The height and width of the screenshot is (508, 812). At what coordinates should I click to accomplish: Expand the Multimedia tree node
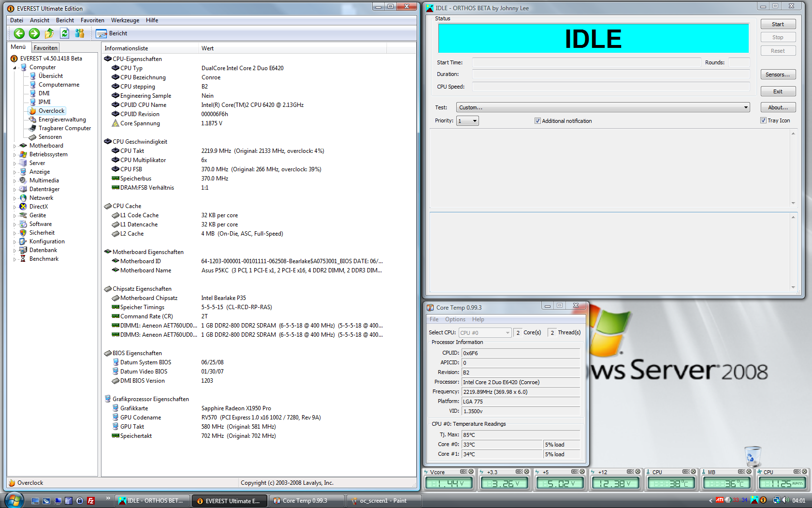click(14, 181)
